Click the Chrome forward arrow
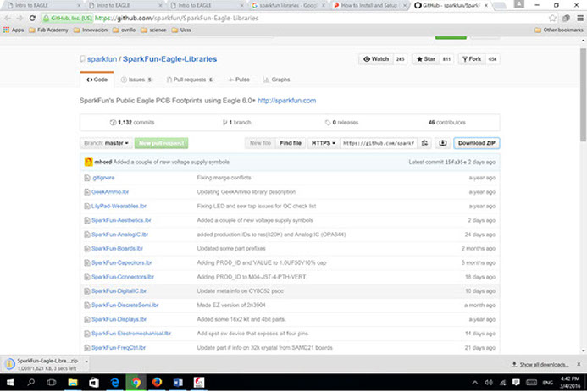Screen dimensions: 587x392 19,18
